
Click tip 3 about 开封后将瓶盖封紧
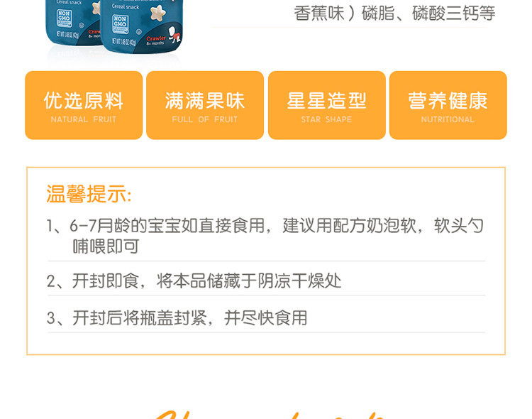tap(177, 318)
